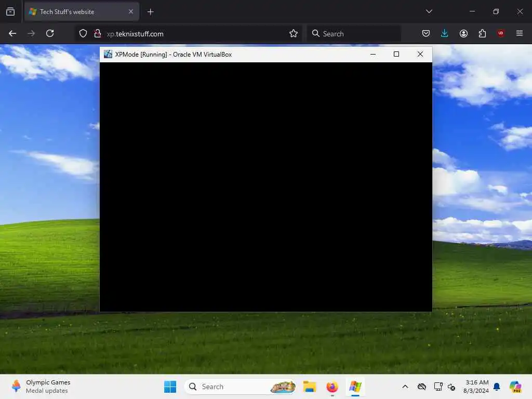Close the Tech Stuff's website tab
The height and width of the screenshot is (399, 532).
pos(131,12)
